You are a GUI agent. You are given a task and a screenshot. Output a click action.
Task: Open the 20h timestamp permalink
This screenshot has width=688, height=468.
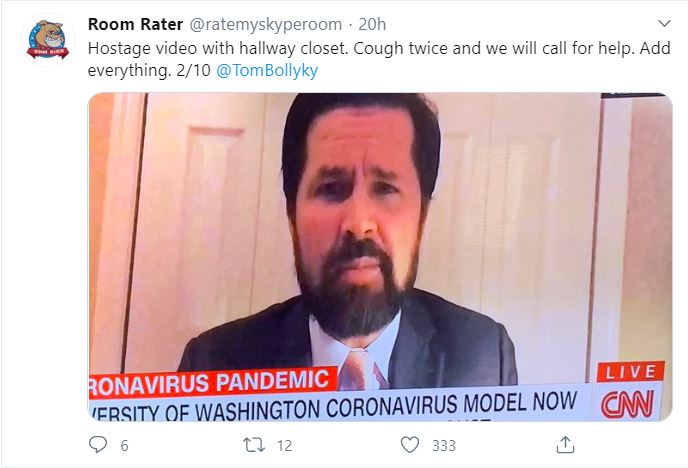pos(372,25)
